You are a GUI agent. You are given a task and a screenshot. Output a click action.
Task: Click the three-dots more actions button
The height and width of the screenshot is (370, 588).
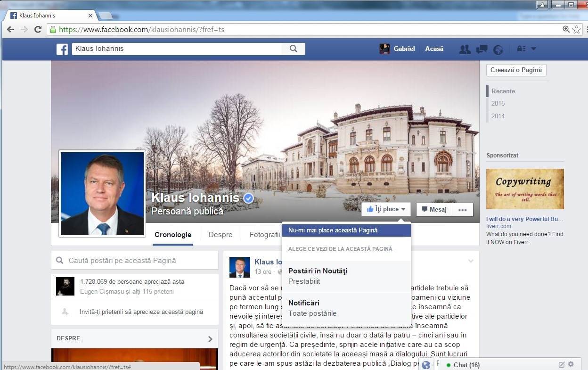click(463, 210)
